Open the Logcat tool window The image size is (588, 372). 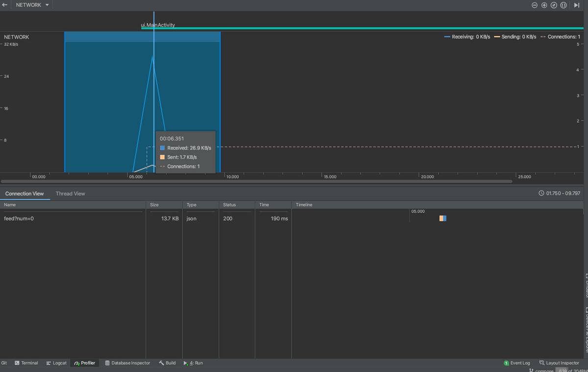[x=56, y=363]
